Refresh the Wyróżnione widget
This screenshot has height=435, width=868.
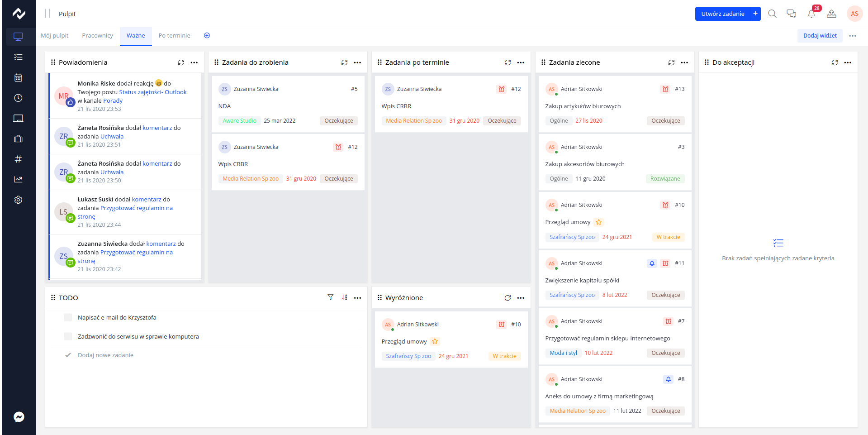point(508,298)
